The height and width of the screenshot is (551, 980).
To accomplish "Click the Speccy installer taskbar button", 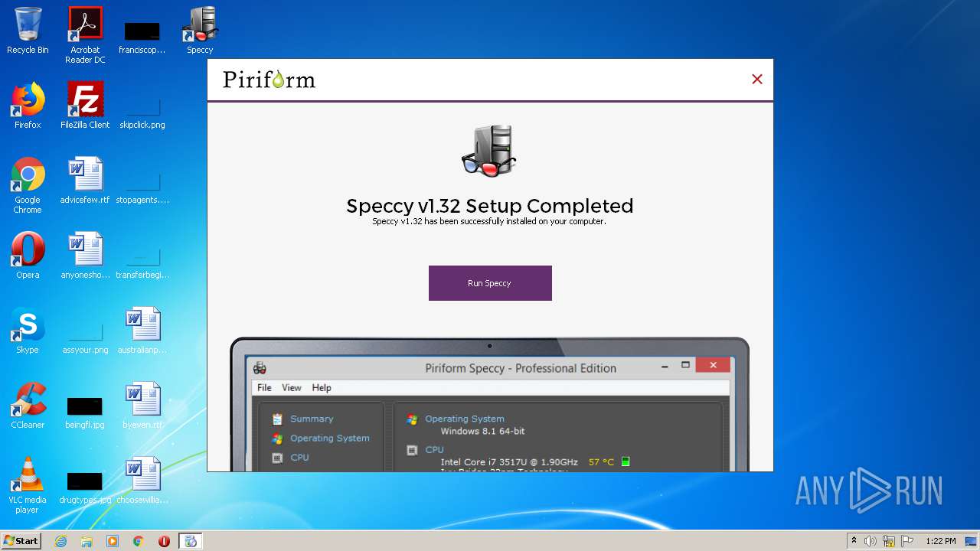I will (191, 541).
